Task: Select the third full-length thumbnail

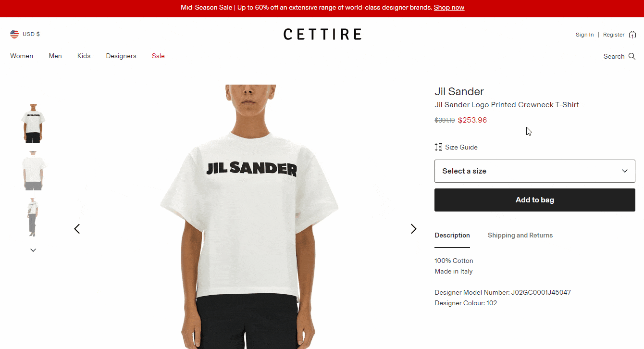Action: tap(33, 217)
